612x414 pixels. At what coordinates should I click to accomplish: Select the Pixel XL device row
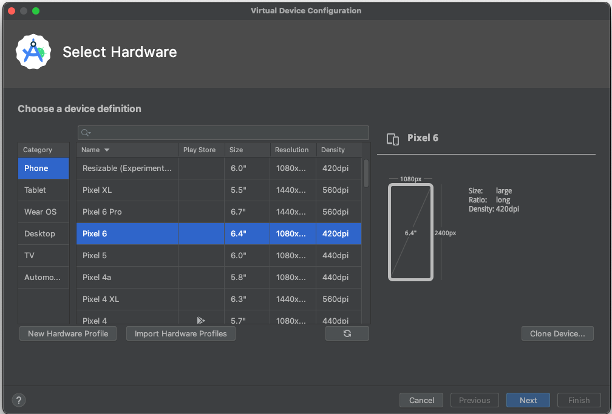[x=219, y=190]
